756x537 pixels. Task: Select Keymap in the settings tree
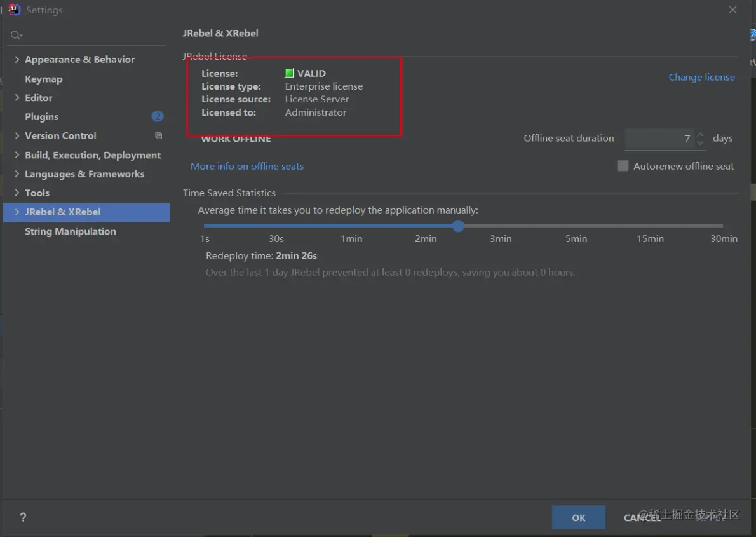tap(44, 79)
